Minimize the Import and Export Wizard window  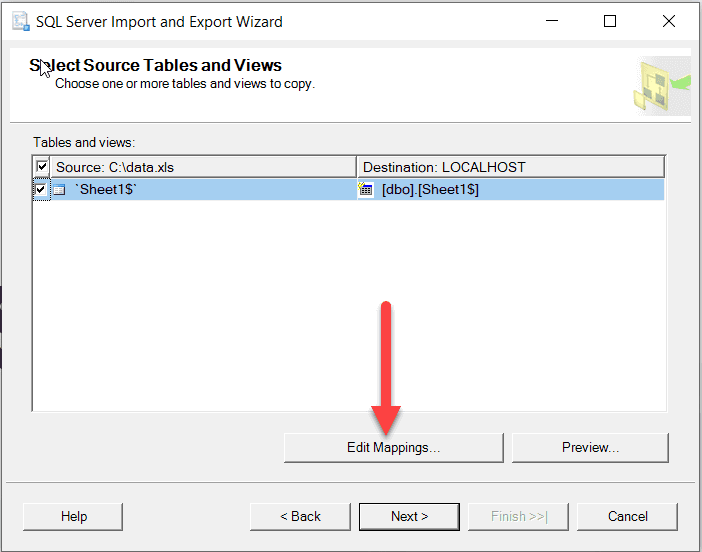pos(553,21)
